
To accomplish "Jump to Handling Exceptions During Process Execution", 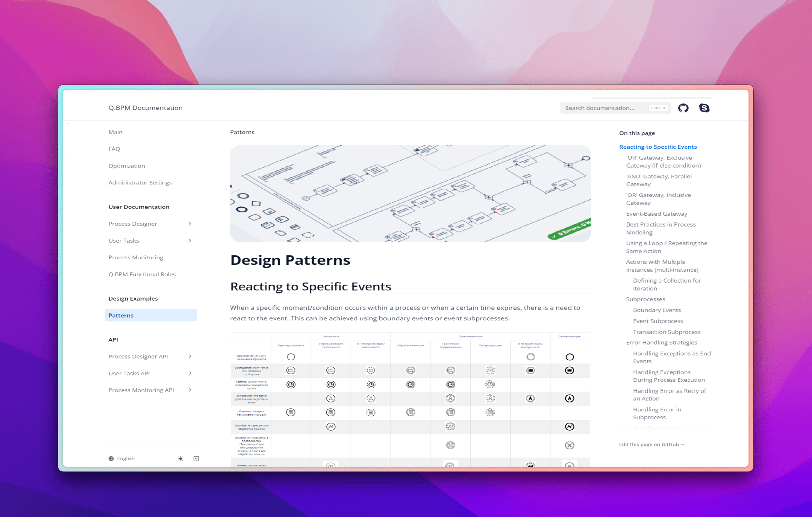I will pyautogui.click(x=669, y=376).
